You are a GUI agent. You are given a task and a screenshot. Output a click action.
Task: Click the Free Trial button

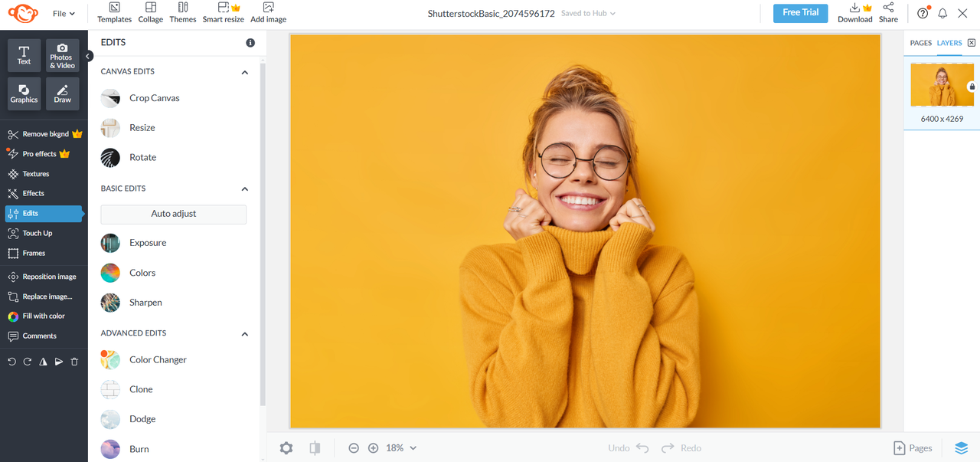point(800,13)
